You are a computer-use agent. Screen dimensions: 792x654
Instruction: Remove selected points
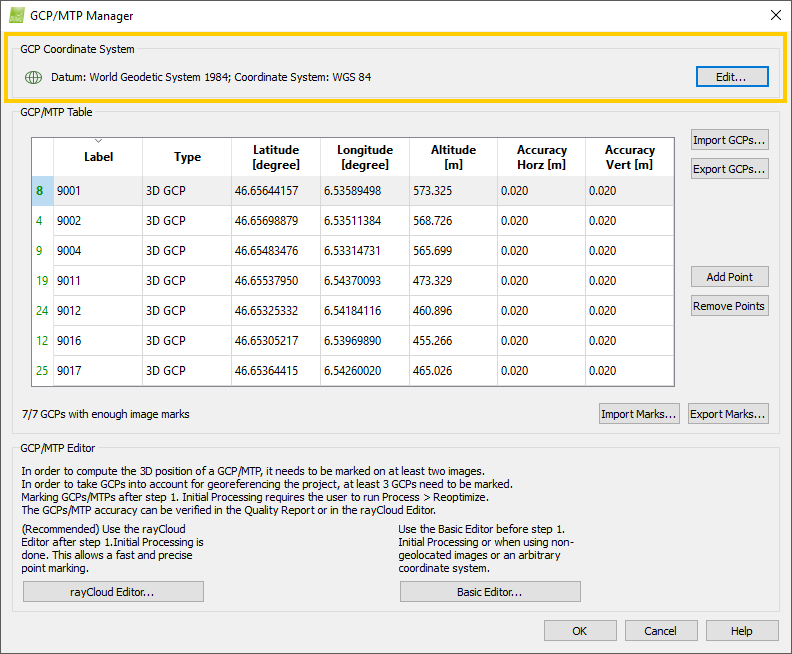pos(729,306)
